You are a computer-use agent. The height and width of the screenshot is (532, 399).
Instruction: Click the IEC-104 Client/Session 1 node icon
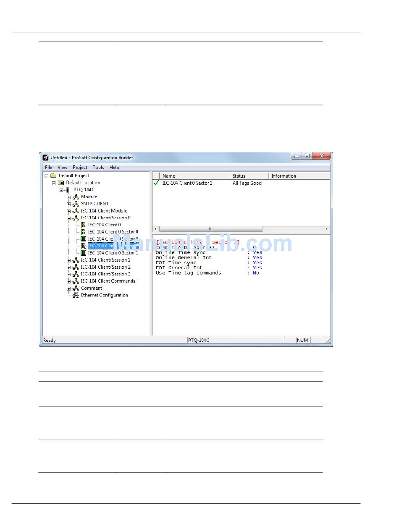pyautogui.click(x=76, y=260)
